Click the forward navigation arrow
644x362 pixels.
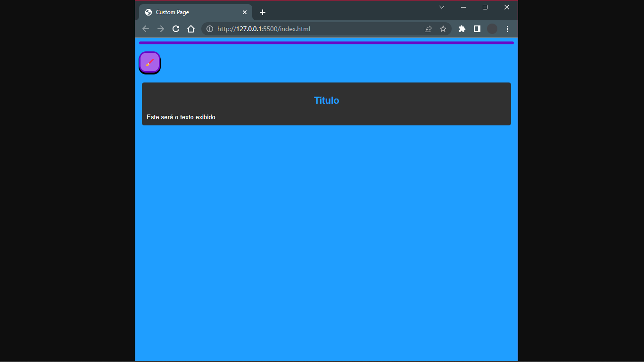pos(160,29)
